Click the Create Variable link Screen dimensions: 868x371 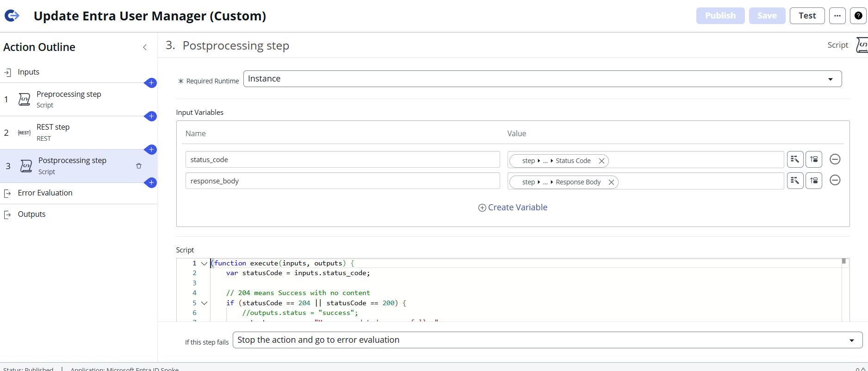(513, 208)
